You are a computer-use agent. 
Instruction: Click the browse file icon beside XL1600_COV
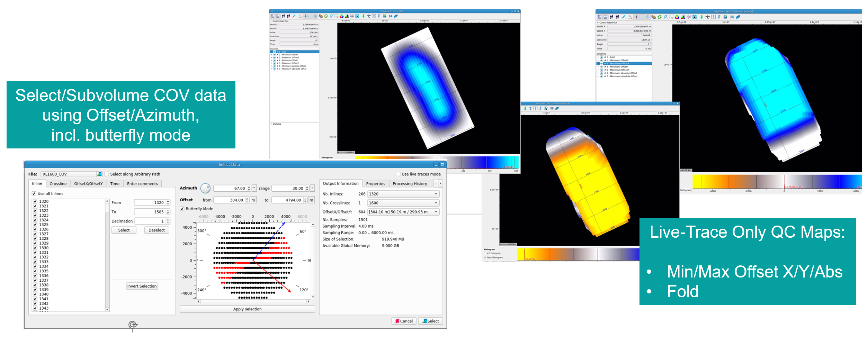[99, 174]
